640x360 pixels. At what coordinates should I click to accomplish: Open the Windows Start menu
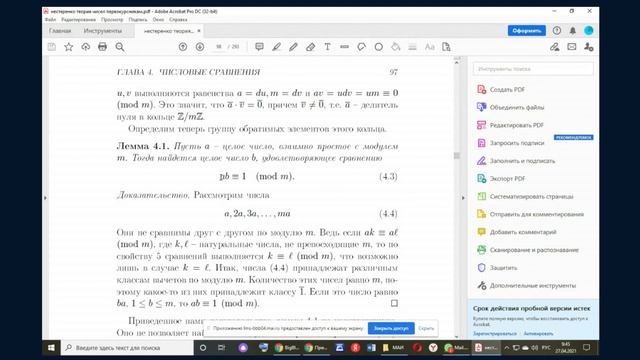(x=51, y=348)
